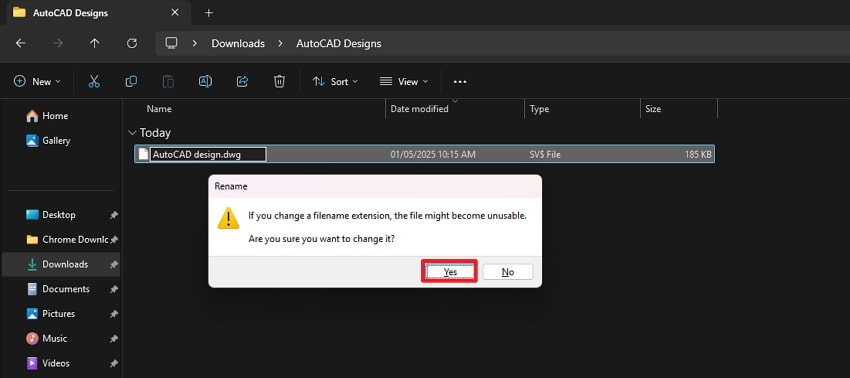The image size is (850, 378).
Task: Click the file icon beside AutoCAD design.dwg
Action: pos(143,154)
